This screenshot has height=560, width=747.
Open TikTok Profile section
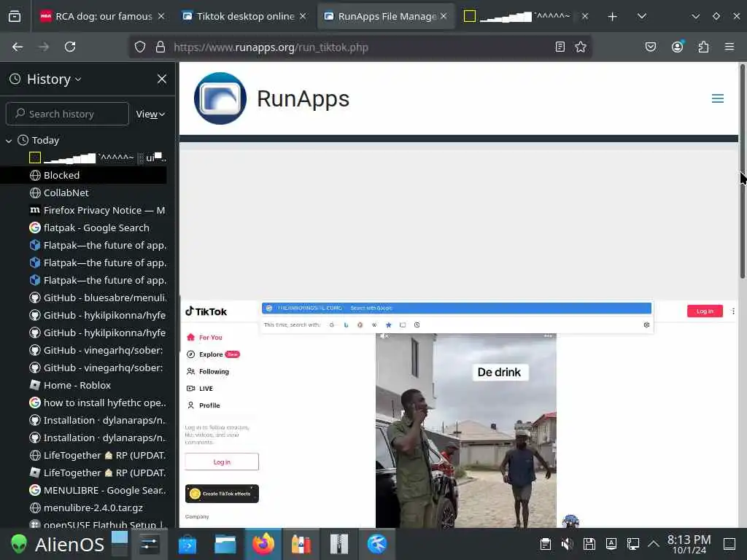point(204,405)
